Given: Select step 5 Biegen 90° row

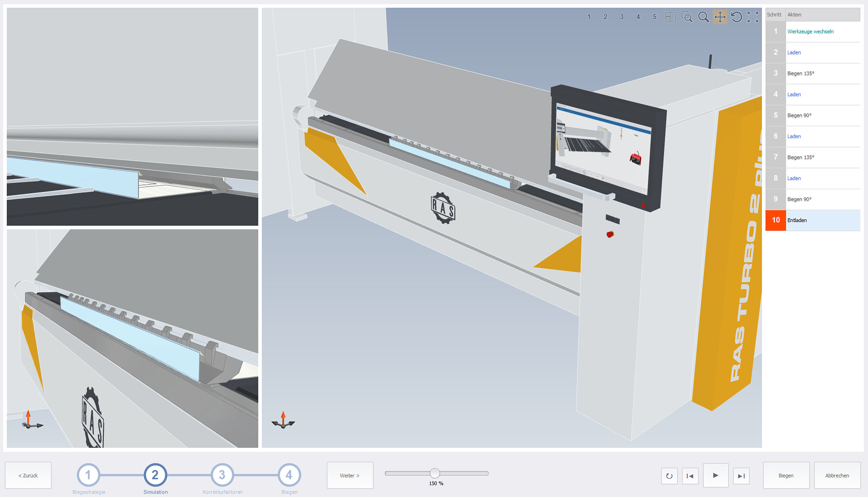Looking at the screenshot, I should click(799, 115).
